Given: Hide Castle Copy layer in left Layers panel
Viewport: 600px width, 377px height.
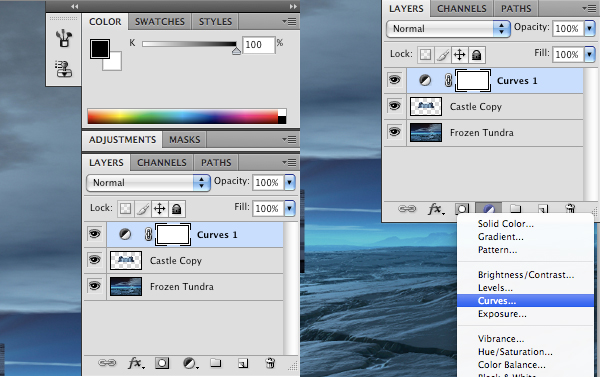Looking at the screenshot, I should tap(95, 259).
